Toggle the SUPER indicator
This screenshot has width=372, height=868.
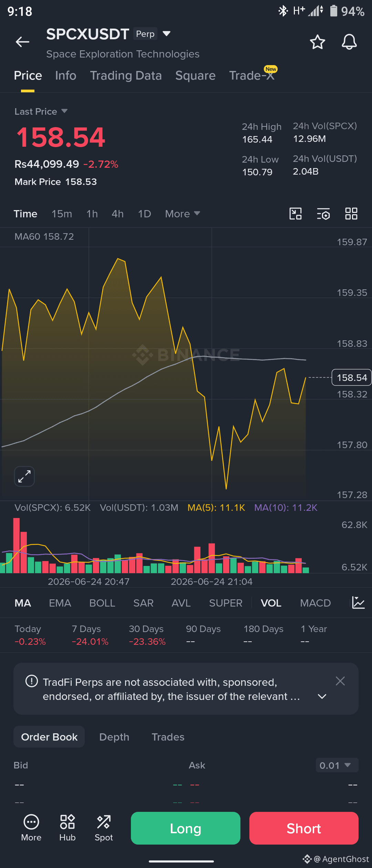pyautogui.click(x=226, y=603)
